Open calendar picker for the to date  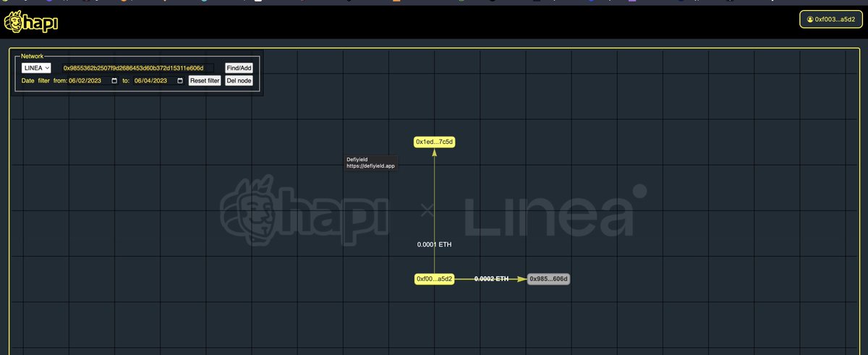180,81
